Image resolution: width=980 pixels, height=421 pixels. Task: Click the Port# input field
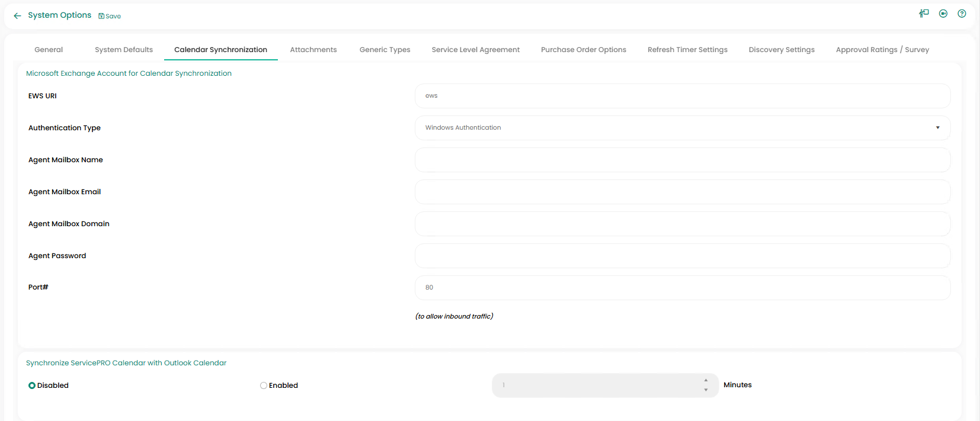pyautogui.click(x=683, y=288)
